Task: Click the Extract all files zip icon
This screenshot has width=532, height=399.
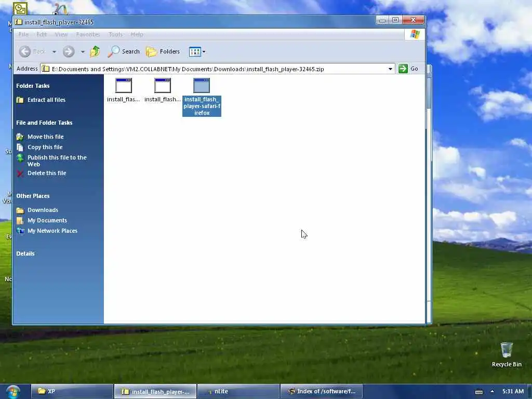Action: point(20,100)
